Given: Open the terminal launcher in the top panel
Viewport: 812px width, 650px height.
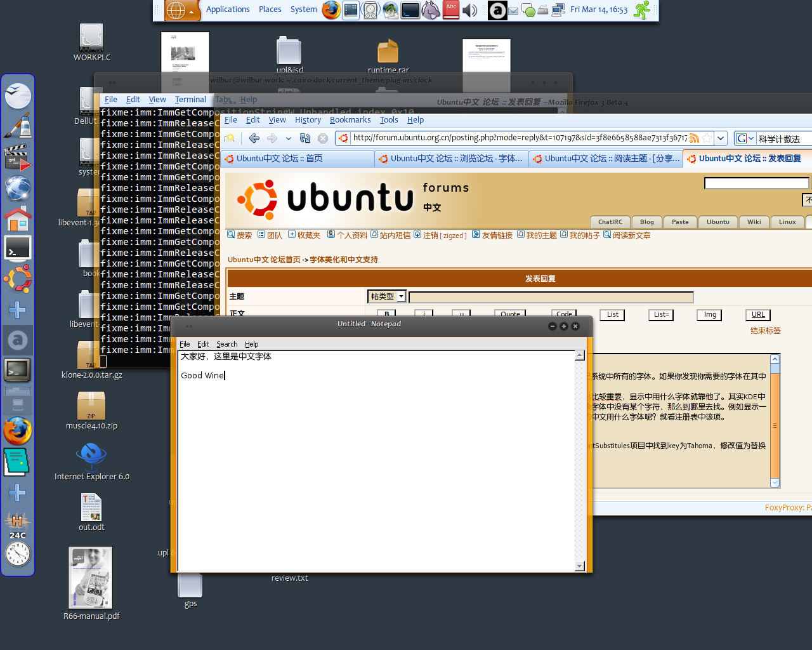Looking at the screenshot, I should pos(410,10).
